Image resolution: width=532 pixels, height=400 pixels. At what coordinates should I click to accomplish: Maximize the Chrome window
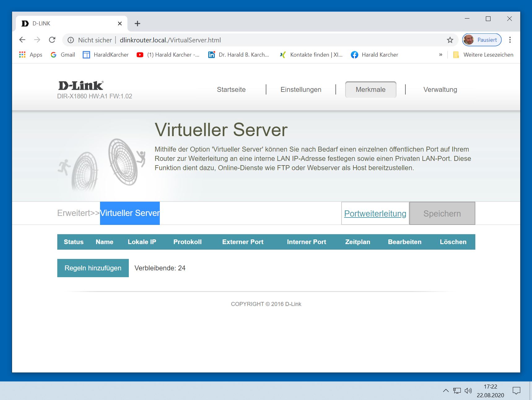488,19
